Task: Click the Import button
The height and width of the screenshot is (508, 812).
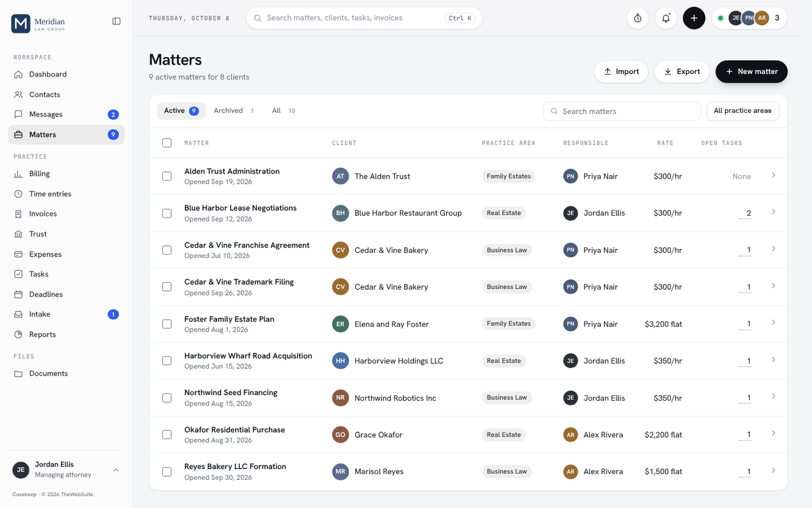Action: 622,71
